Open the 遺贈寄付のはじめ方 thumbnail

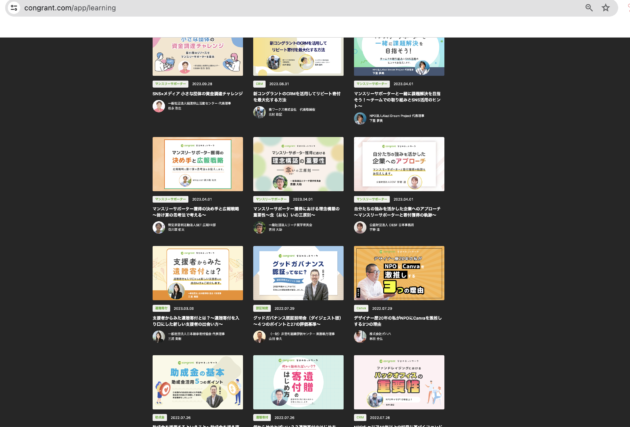click(x=298, y=382)
